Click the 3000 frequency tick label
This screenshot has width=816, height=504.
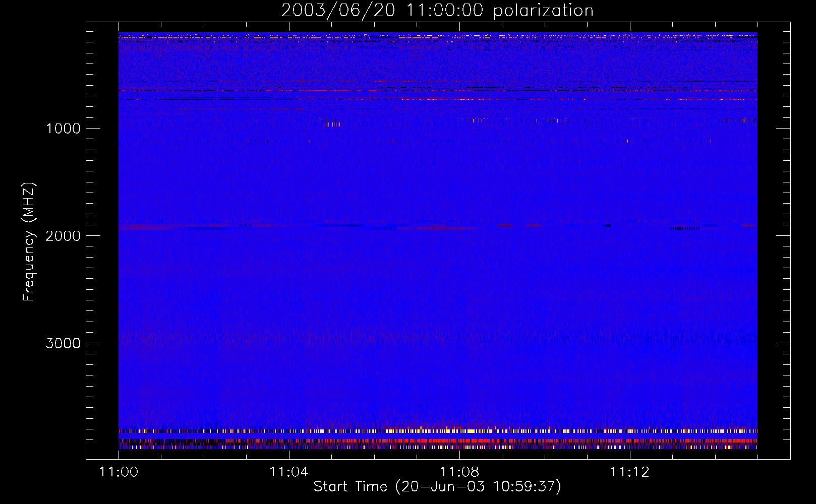click(x=63, y=343)
